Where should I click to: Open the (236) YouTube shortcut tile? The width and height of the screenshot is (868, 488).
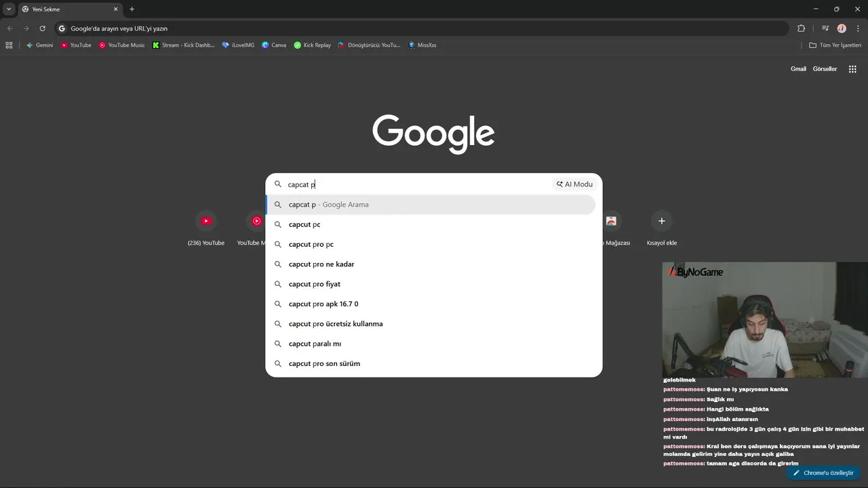point(206,228)
